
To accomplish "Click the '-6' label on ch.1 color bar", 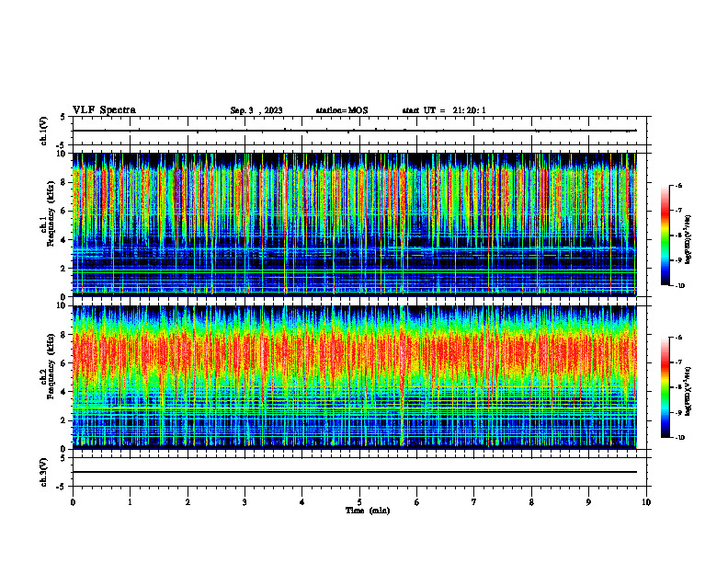I will click(678, 185).
